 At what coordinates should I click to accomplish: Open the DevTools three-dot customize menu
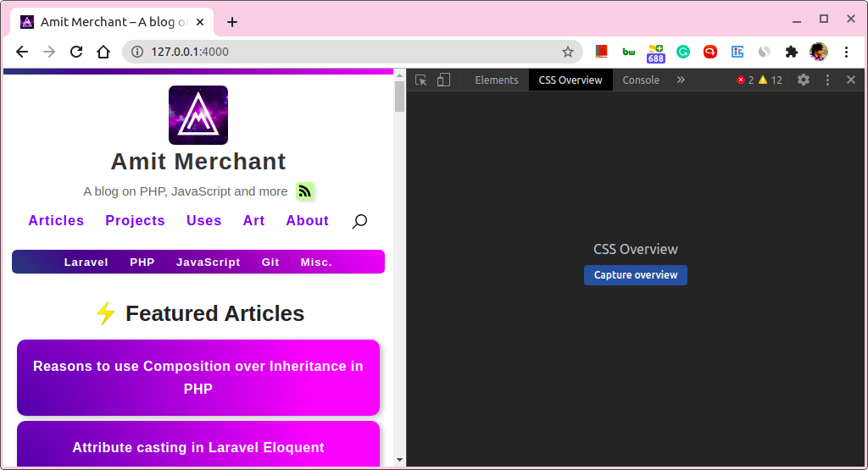[x=827, y=80]
